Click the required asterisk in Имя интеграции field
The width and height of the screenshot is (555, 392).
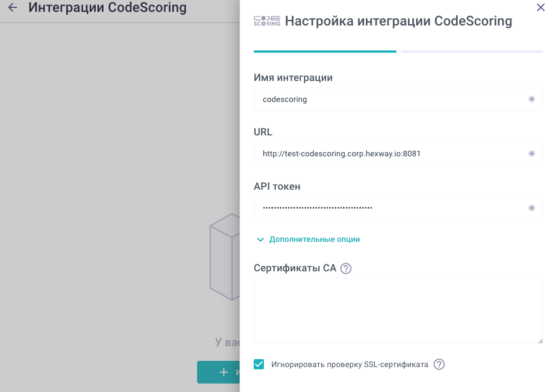tap(532, 99)
